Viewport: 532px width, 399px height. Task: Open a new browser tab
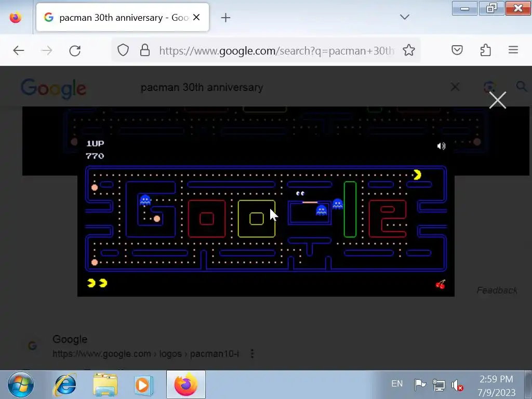pyautogui.click(x=225, y=17)
